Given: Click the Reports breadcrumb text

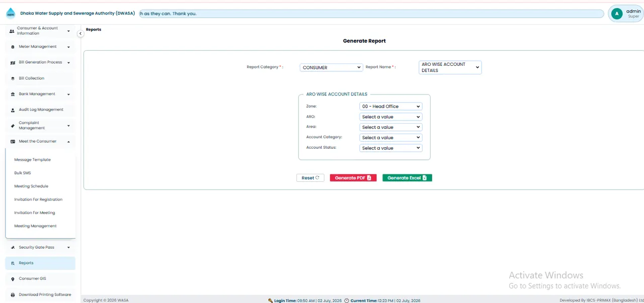Looking at the screenshot, I should [94, 30].
